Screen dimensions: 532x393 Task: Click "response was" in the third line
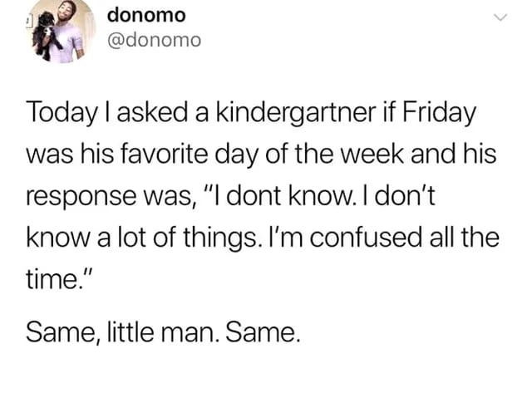click(109, 195)
